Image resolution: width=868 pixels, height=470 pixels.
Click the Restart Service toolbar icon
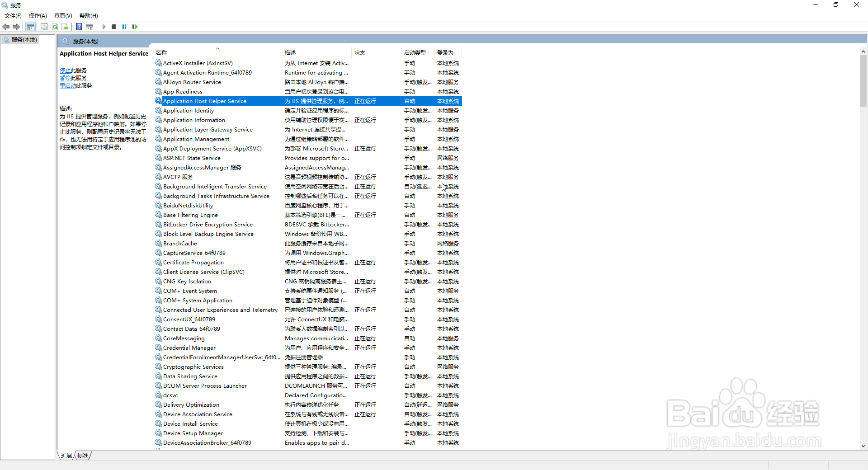click(135, 27)
